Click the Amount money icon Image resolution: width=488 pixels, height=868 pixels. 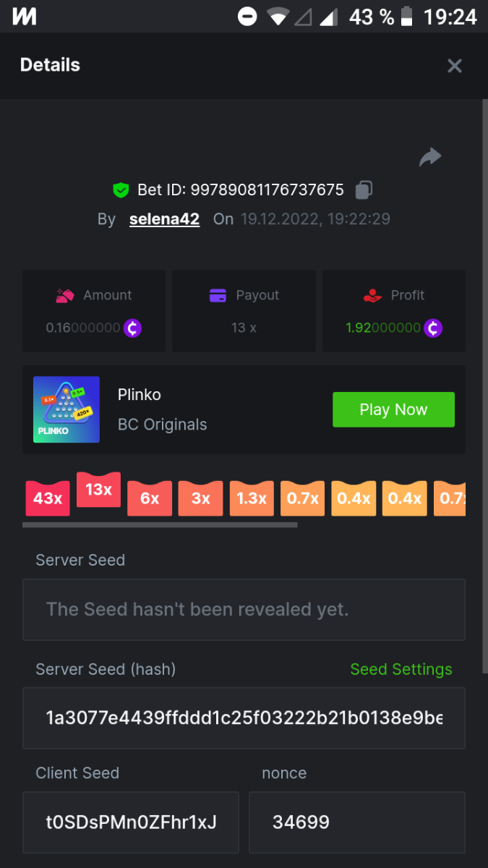click(65, 295)
